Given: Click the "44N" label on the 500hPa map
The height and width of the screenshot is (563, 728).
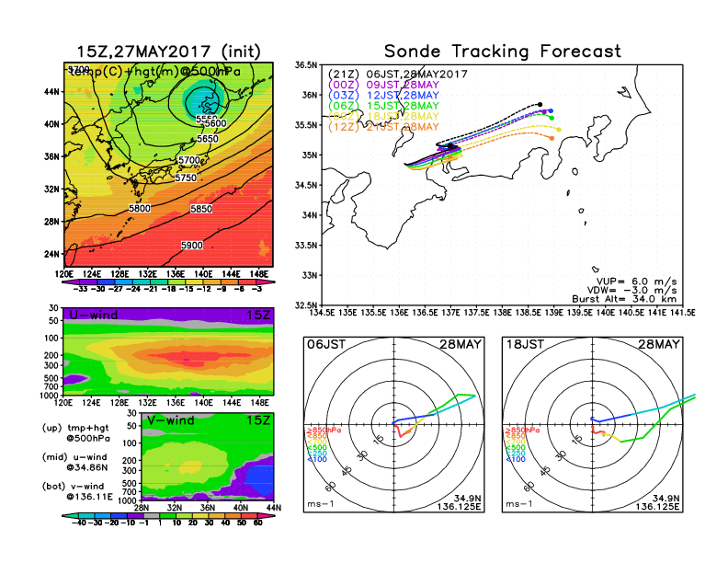Looking at the screenshot, I should [x=52, y=91].
